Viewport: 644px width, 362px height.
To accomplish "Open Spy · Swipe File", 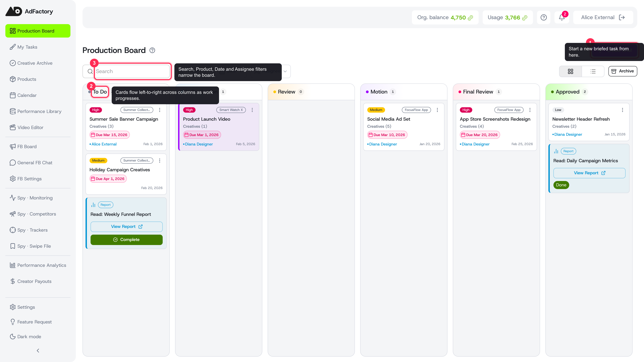I will [x=38, y=246].
